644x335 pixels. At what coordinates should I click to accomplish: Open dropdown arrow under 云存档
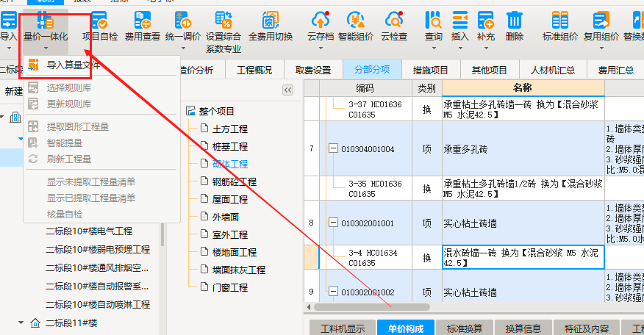tap(321, 48)
